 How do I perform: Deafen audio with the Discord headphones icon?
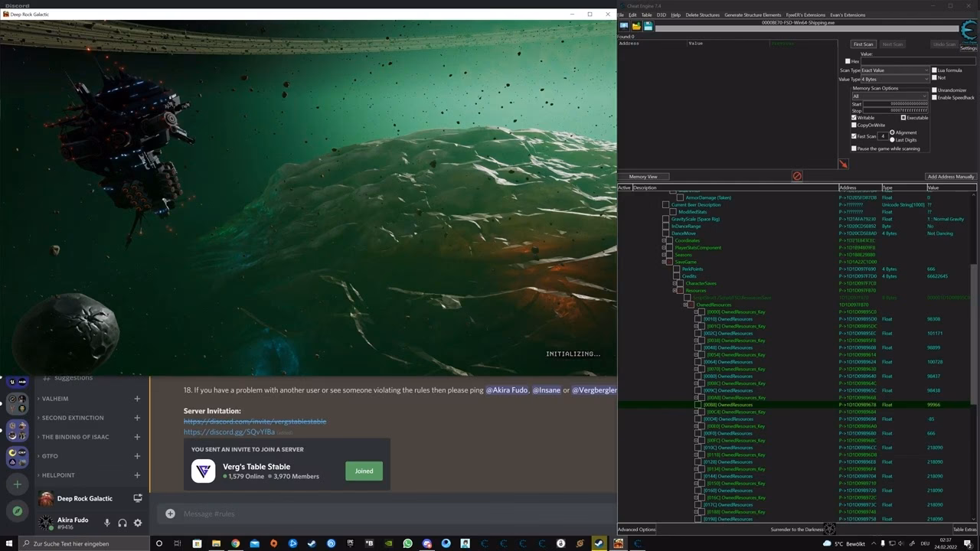click(x=122, y=523)
